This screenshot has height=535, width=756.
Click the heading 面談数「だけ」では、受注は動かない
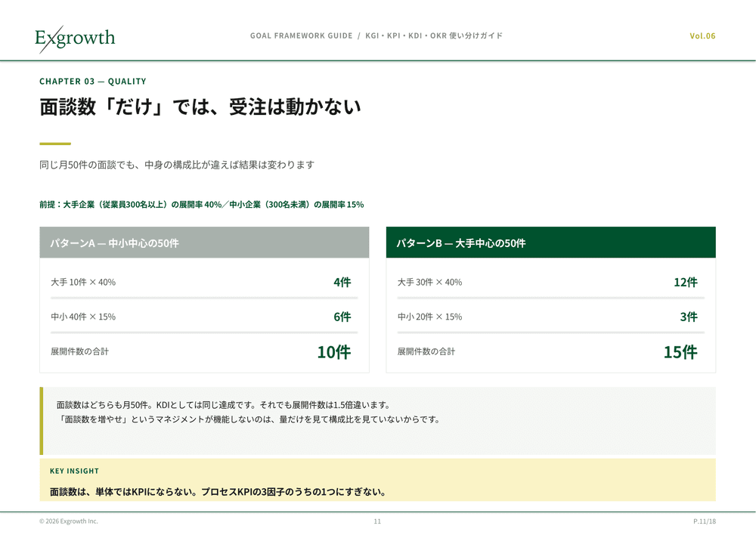tap(200, 107)
